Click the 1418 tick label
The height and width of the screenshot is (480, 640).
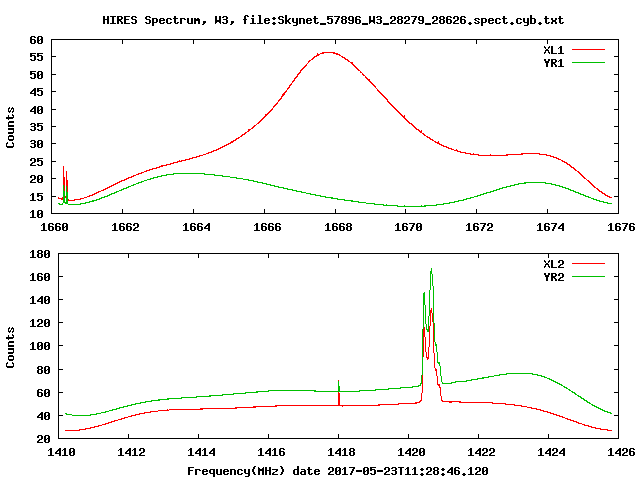pyautogui.click(x=341, y=452)
